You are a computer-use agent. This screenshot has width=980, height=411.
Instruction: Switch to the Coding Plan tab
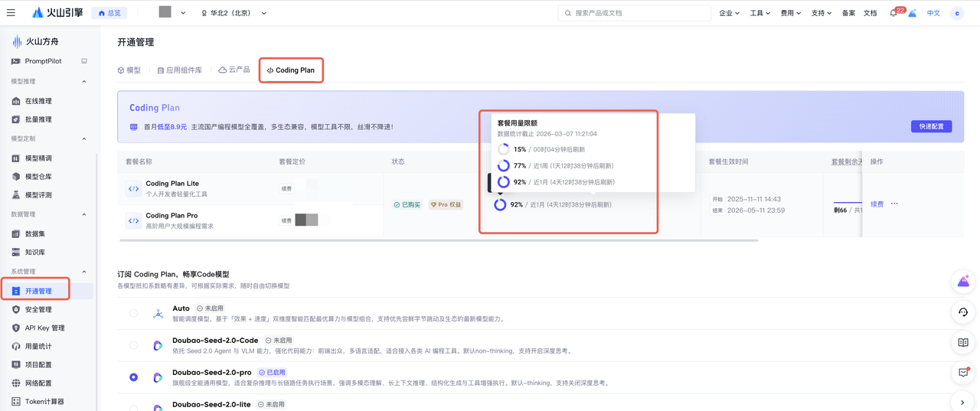[x=290, y=70]
